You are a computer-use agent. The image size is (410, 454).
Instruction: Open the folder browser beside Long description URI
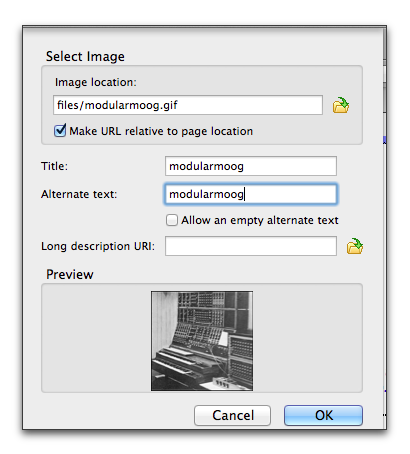click(355, 246)
